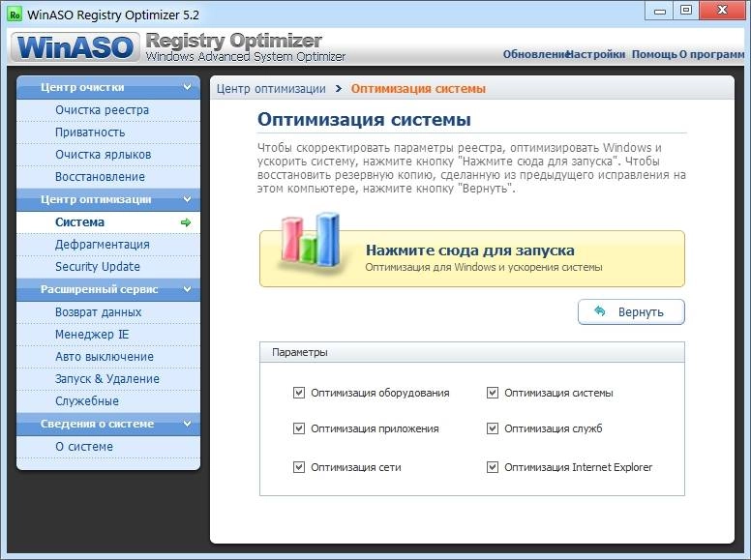Click the Вернуть restore button

(631, 312)
